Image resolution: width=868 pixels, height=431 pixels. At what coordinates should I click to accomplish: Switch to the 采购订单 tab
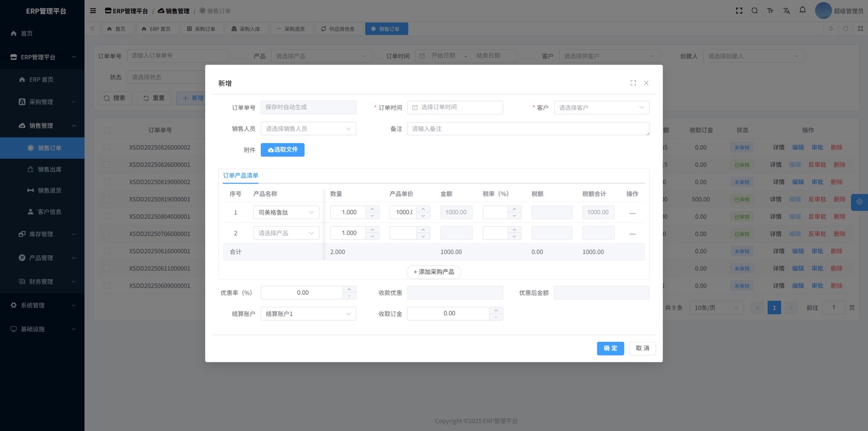tap(201, 29)
